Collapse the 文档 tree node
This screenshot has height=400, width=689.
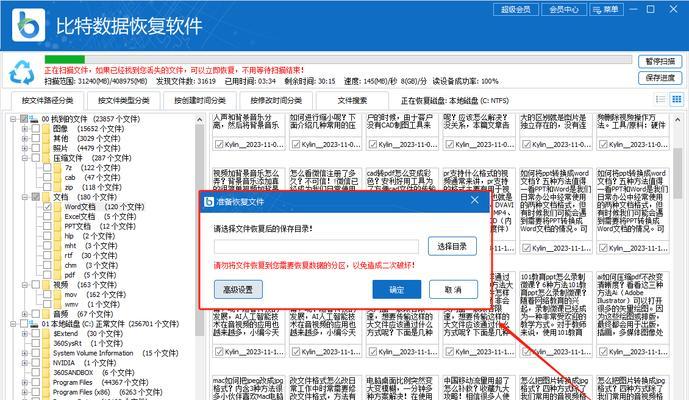coord(25,197)
